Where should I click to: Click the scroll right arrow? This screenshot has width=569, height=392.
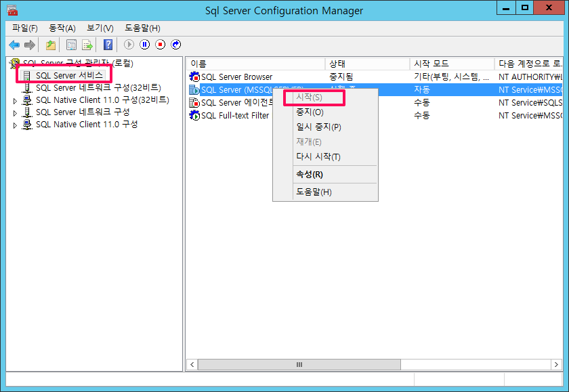pos(556,364)
